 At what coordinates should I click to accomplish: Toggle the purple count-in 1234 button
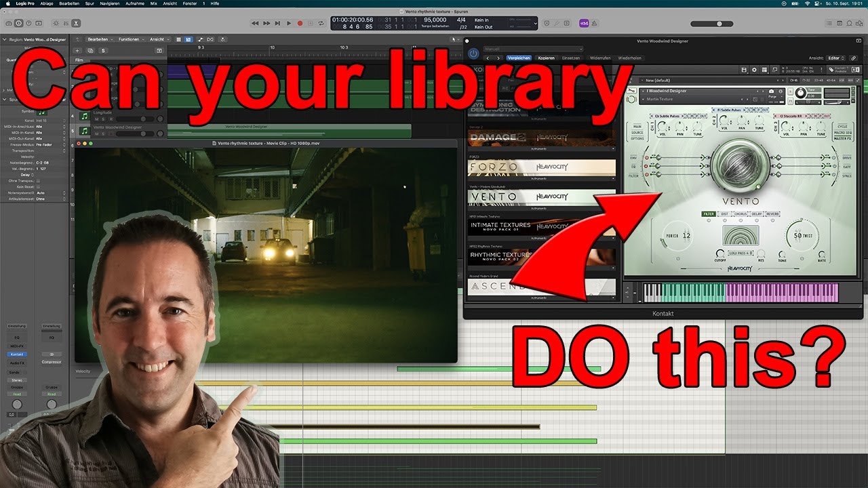583,23
